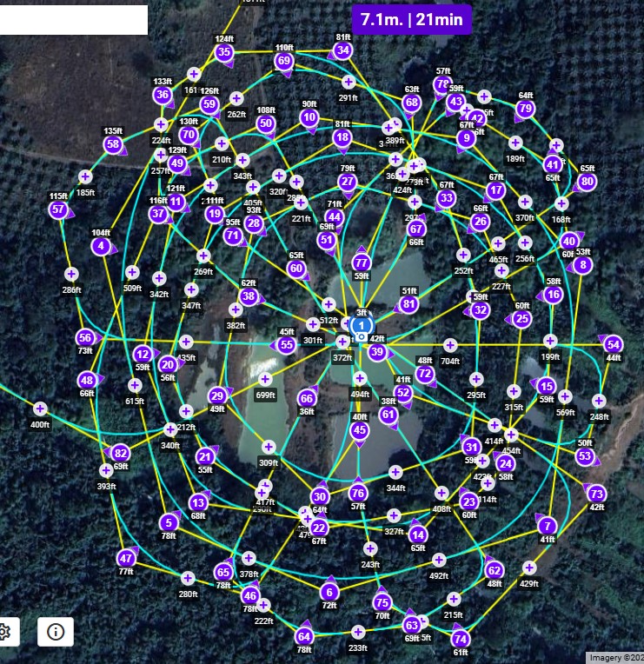The image size is (644, 664).
Task: Select waypoint 80 marker
Action: 588,182
